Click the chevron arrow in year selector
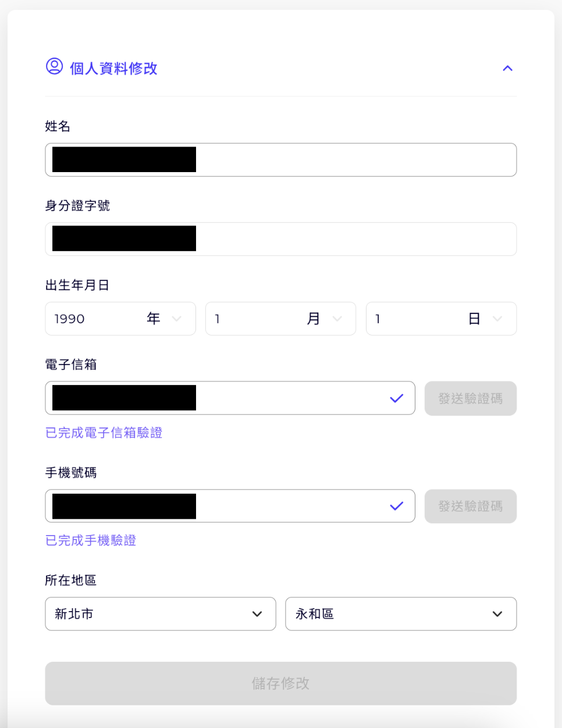 (177, 319)
